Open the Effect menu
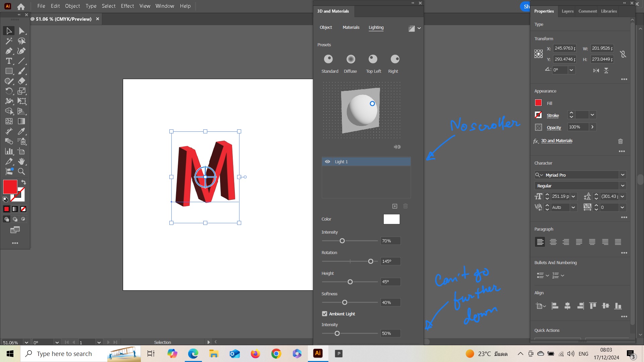This screenshot has width=644, height=362. coord(127,6)
